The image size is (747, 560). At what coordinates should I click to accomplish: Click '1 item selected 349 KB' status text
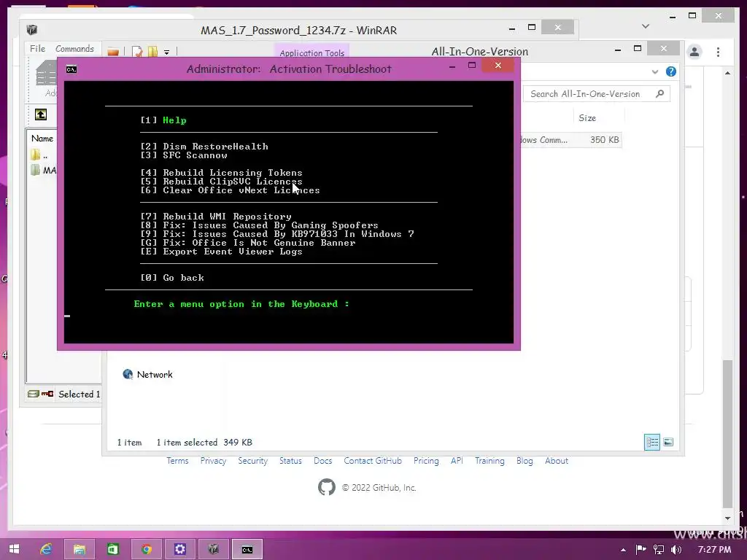click(x=204, y=443)
